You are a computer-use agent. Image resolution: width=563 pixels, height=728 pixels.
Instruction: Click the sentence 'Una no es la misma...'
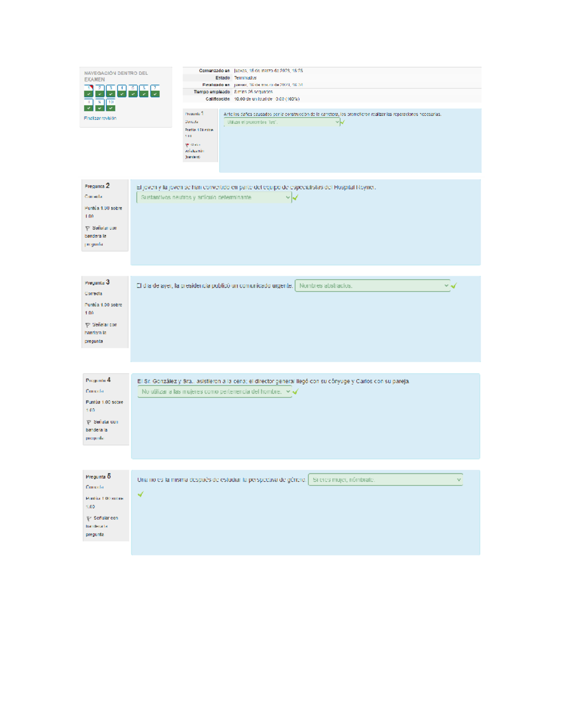point(222,480)
